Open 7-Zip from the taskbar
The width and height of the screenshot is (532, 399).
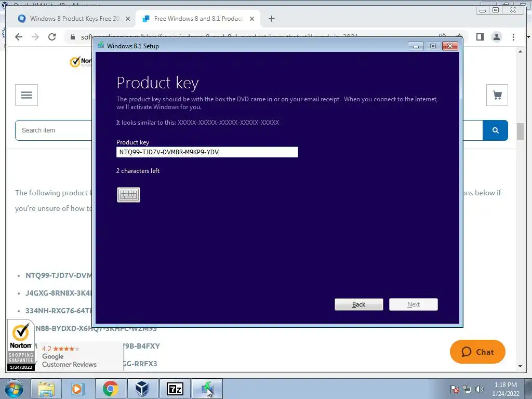click(175, 389)
